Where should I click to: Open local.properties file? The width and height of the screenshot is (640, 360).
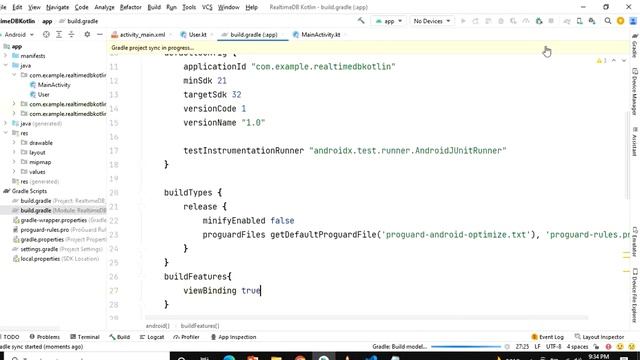(56, 259)
